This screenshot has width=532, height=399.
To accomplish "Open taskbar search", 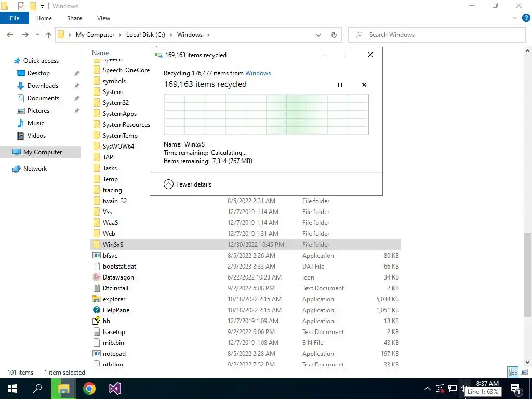I will 37,389.
